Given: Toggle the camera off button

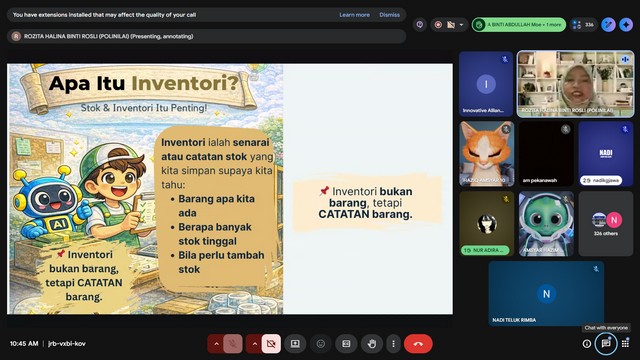Looking at the screenshot, I should point(271,344).
